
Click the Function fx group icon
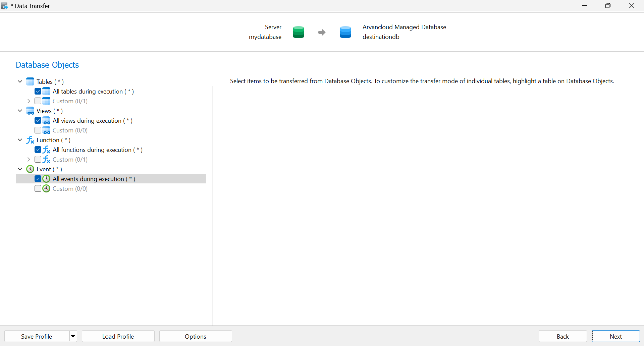coord(30,140)
